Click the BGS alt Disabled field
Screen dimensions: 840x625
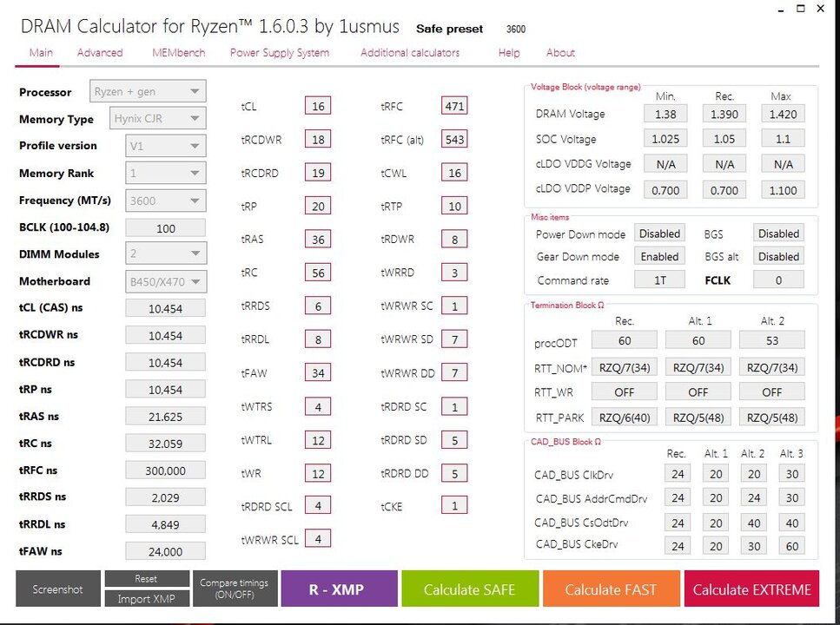click(x=778, y=256)
